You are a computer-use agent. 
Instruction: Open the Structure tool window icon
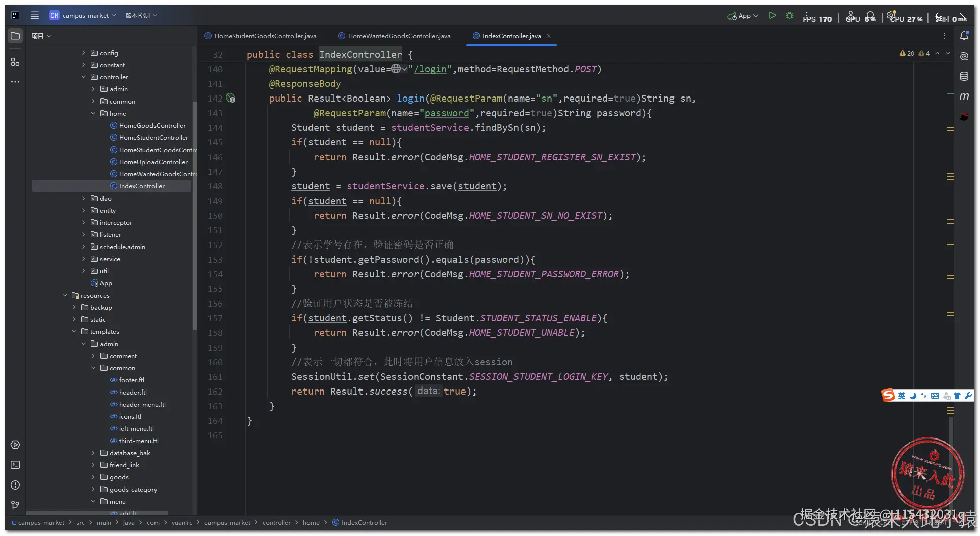pyautogui.click(x=15, y=62)
